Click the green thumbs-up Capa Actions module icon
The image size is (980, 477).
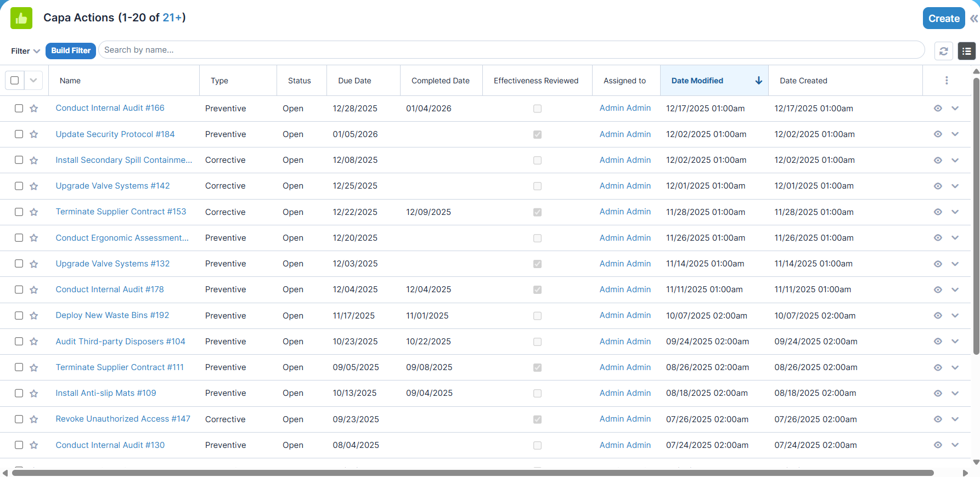21,18
